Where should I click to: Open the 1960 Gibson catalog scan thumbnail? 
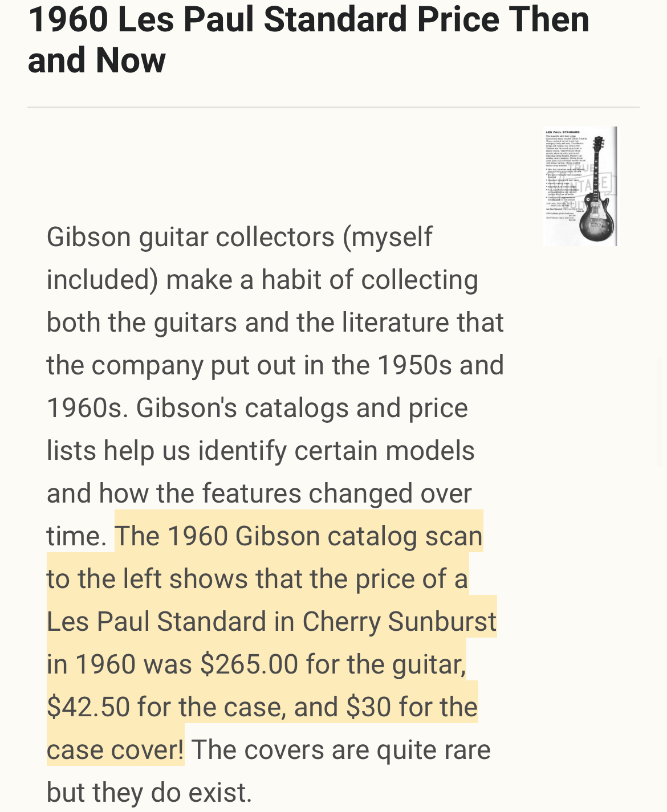click(580, 186)
